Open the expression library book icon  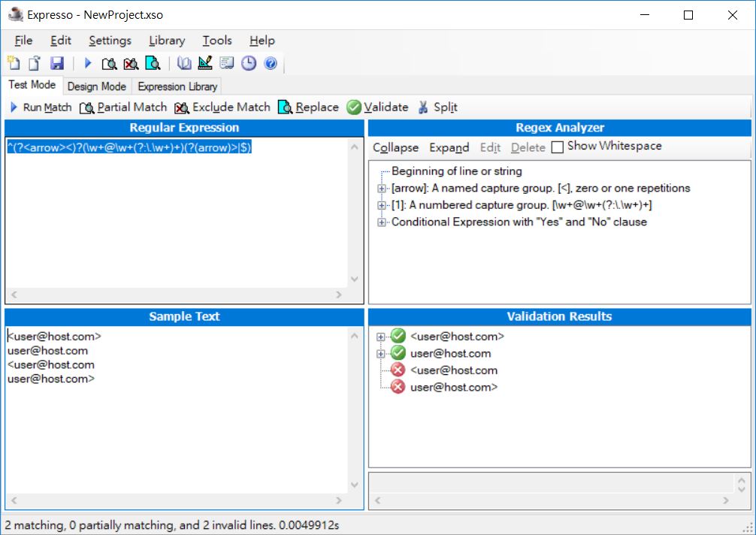(x=184, y=63)
